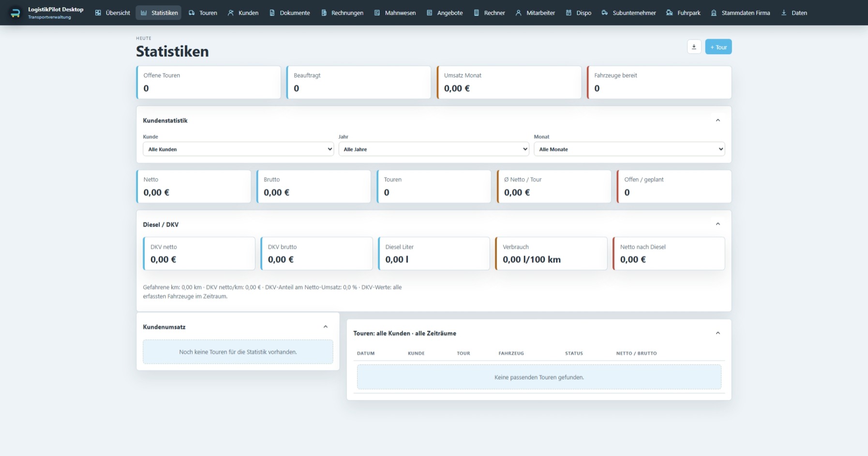Click the Subunternehmer truck icon
This screenshot has width=868, height=456.
pyautogui.click(x=605, y=13)
